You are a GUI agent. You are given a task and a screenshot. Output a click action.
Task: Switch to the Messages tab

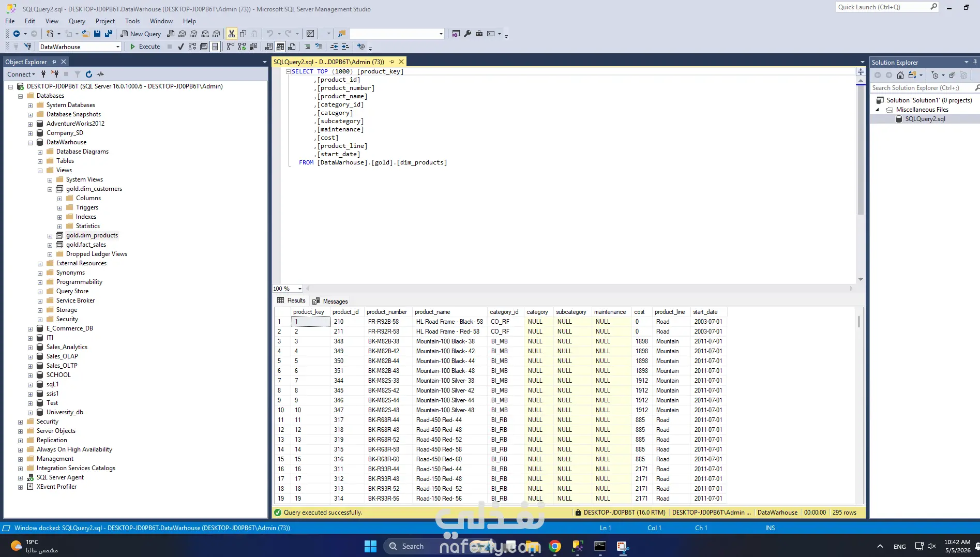(x=330, y=301)
